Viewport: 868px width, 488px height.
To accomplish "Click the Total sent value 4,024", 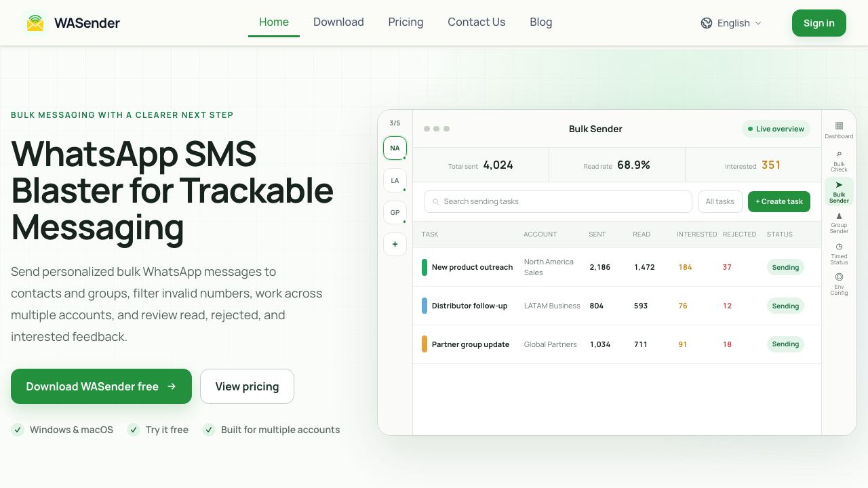I will click(x=498, y=165).
